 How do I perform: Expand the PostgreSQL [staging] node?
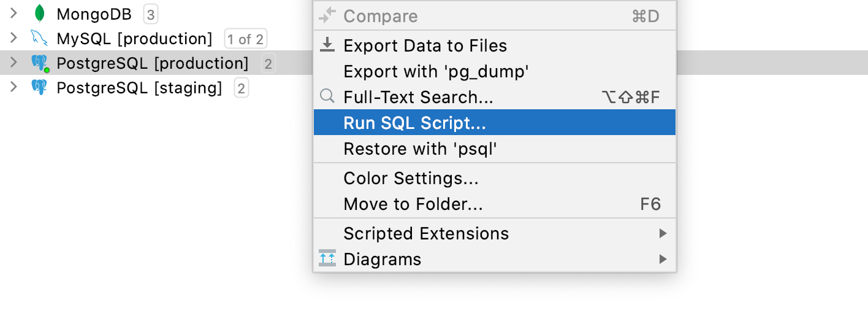(x=13, y=88)
